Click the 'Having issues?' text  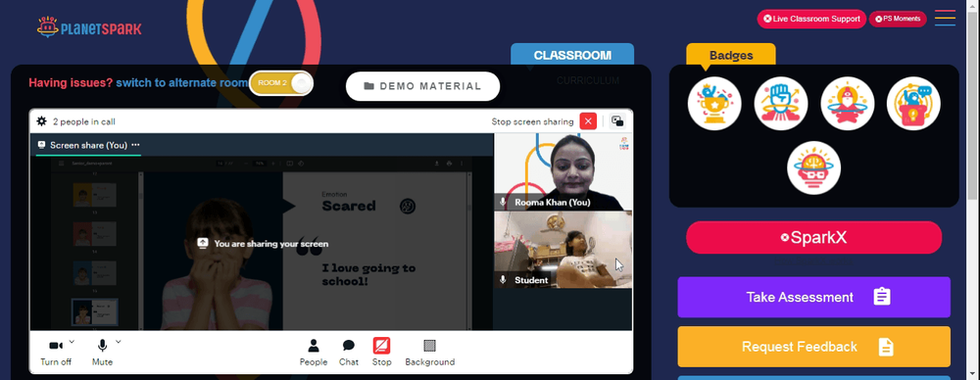[x=71, y=83]
